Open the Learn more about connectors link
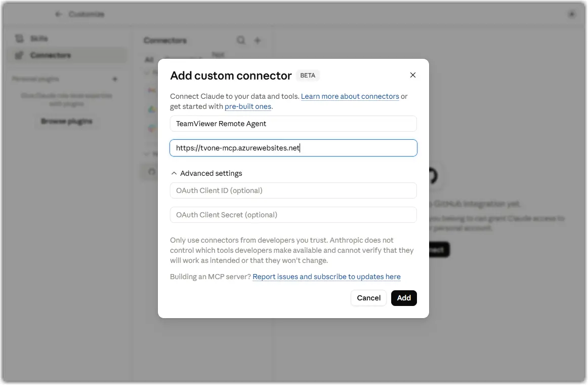 click(350, 96)
